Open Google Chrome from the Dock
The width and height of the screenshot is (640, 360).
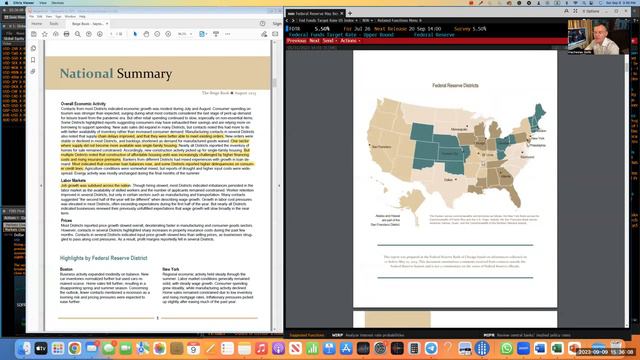(x=75, y=348)
